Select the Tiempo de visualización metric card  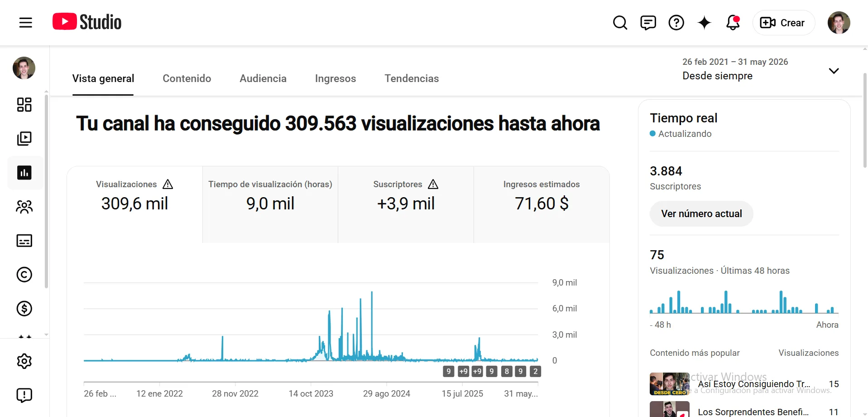[x=270, y=204]
